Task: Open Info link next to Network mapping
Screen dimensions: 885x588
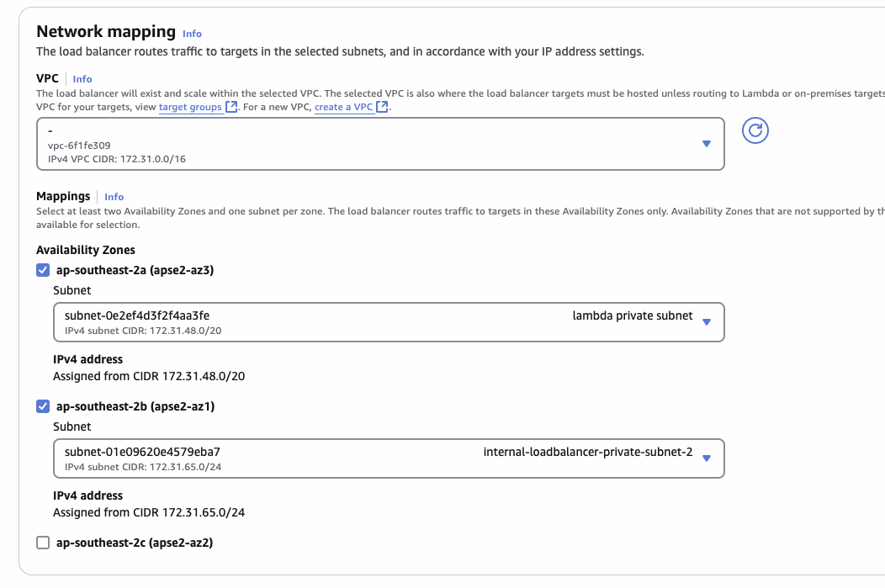Action: point(192,34)
